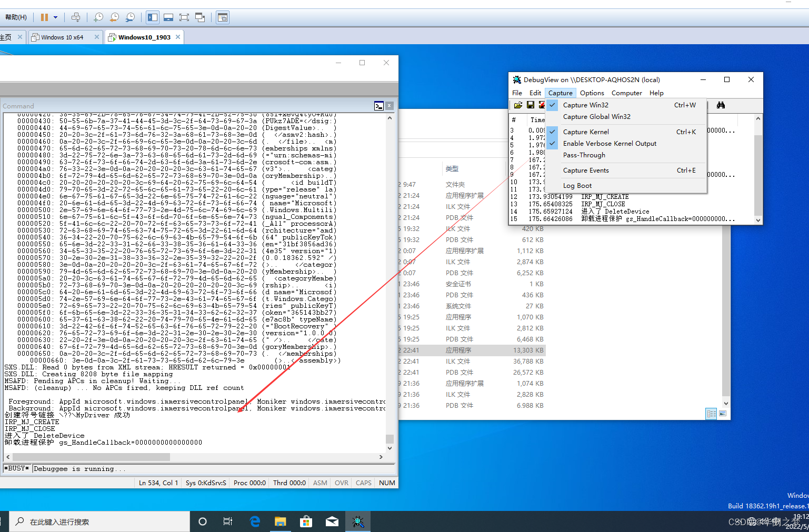Image resolution: width=809 pixels, height=532 pixels.
Task: Click the Command window horizontal scrollbar thumb
Action: [x=91, y=457]
